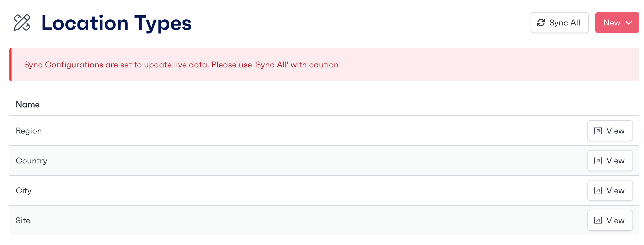This screenshot has width=644, height=245.
Task: Open the New dropdown button
Action: pyautogui.click(x=617, y=23)
